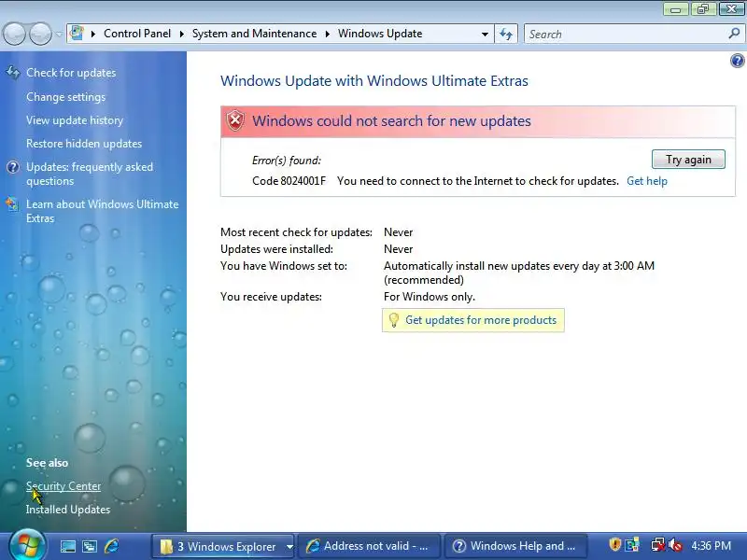
Task: Click the light bulb tip icon
Action: pyautogui.click(x=393, y=320)
